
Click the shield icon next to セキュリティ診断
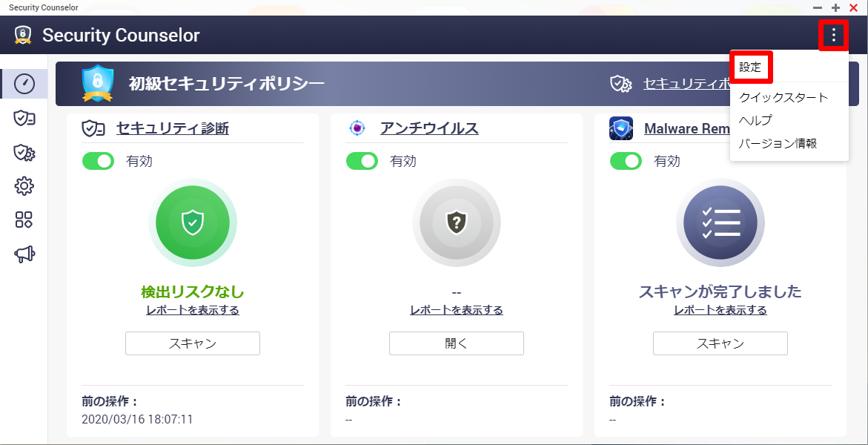click(93, 128)
